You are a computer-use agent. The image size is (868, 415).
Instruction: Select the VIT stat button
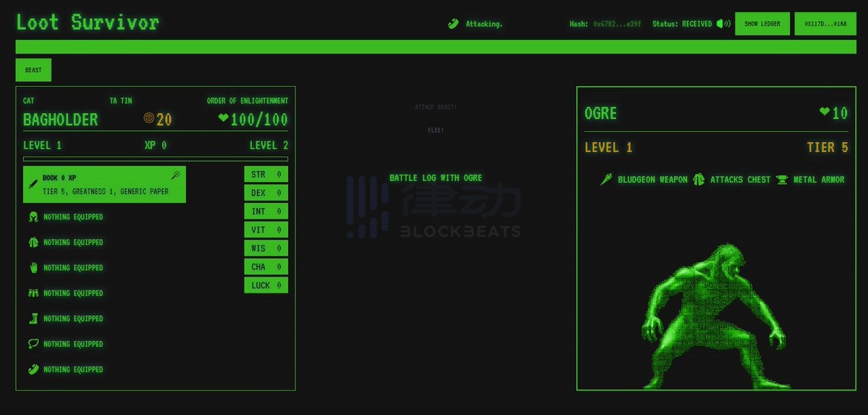point(266,230)
